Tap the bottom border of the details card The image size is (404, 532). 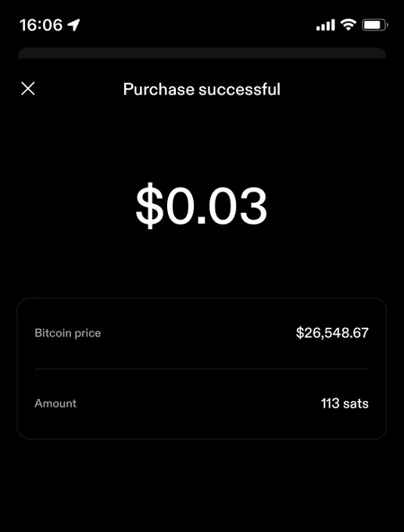202,439
